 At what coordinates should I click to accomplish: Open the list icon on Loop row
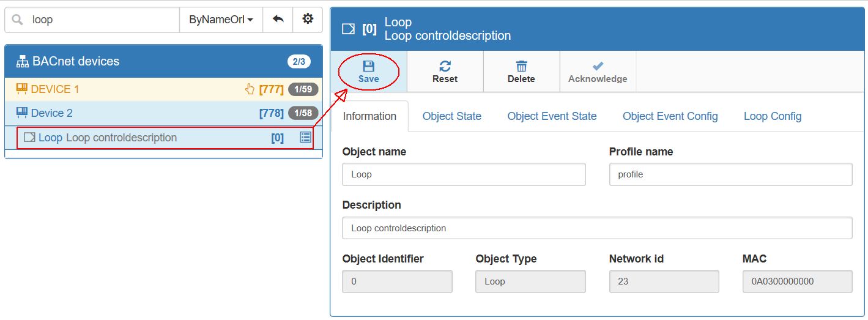click(305, 138)
